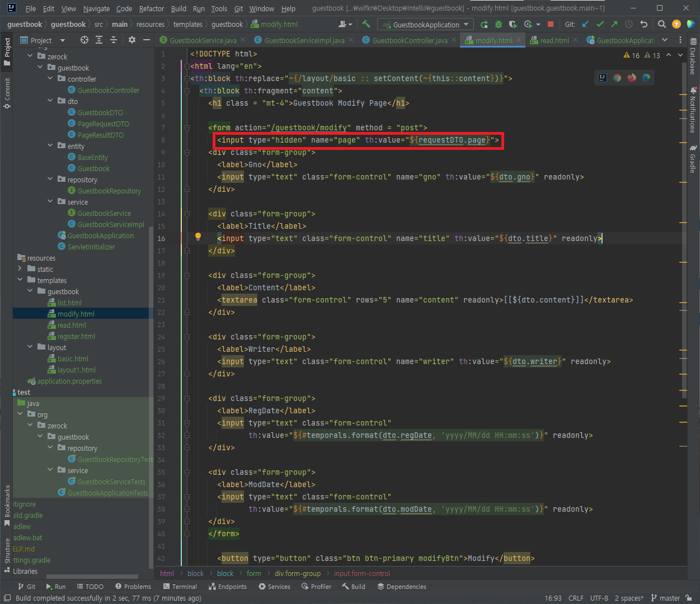
Task: Commit changes using the green checkmark icon
Action: tap(600, 24)
